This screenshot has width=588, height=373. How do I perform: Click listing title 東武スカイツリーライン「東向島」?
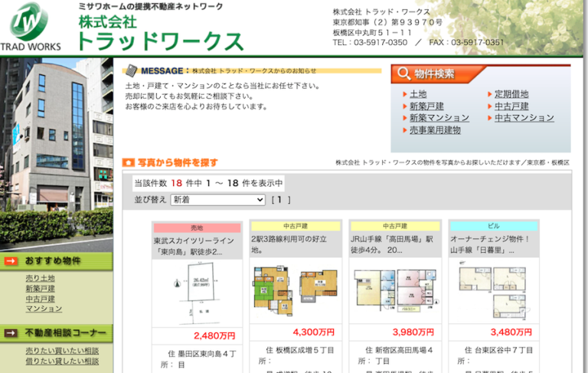point(194,246)
